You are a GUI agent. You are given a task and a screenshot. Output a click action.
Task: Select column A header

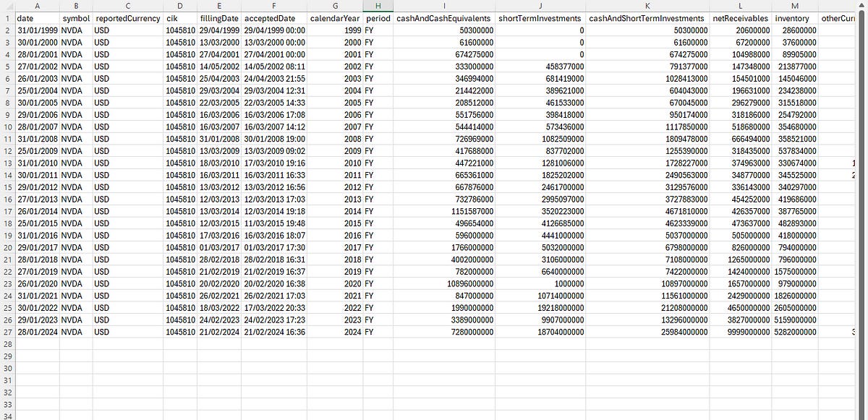pyautogui.click(x=36, y=5)
